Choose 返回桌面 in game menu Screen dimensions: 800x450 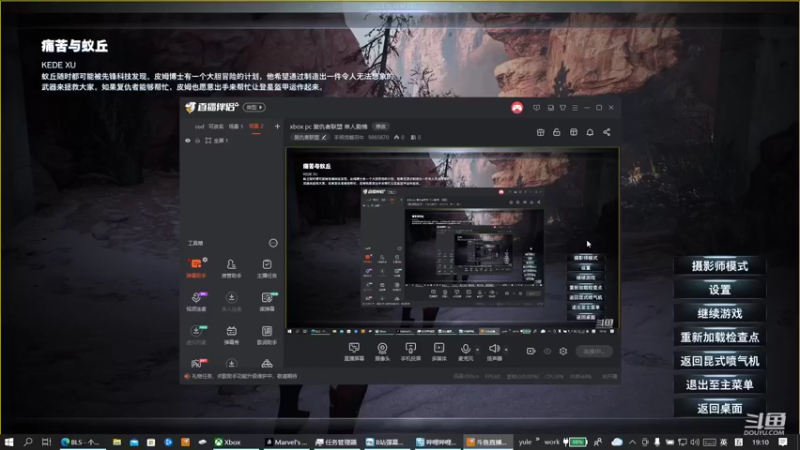(x=719, y=408)
